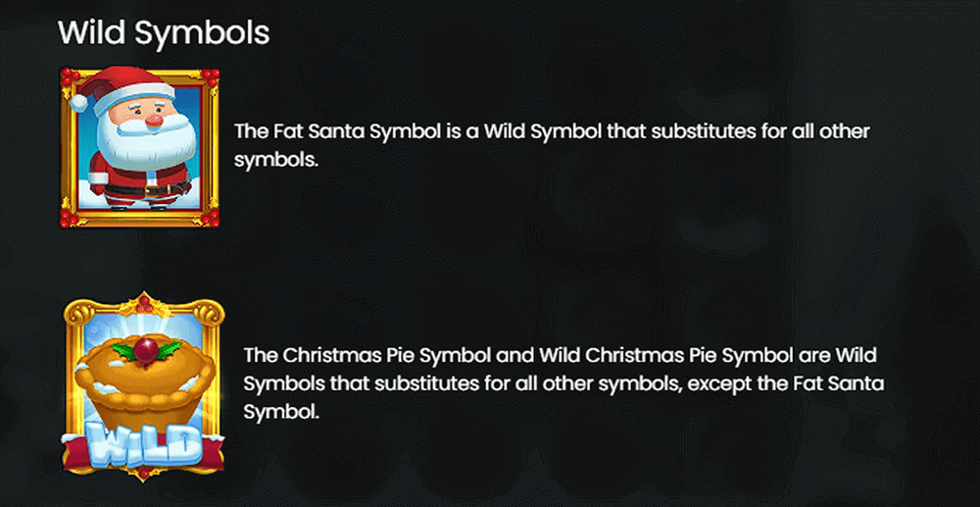Screen dimensions: 980x507
Task: Click the Christmas Pie Symbol description paragraph
Action: coord(563,383)
